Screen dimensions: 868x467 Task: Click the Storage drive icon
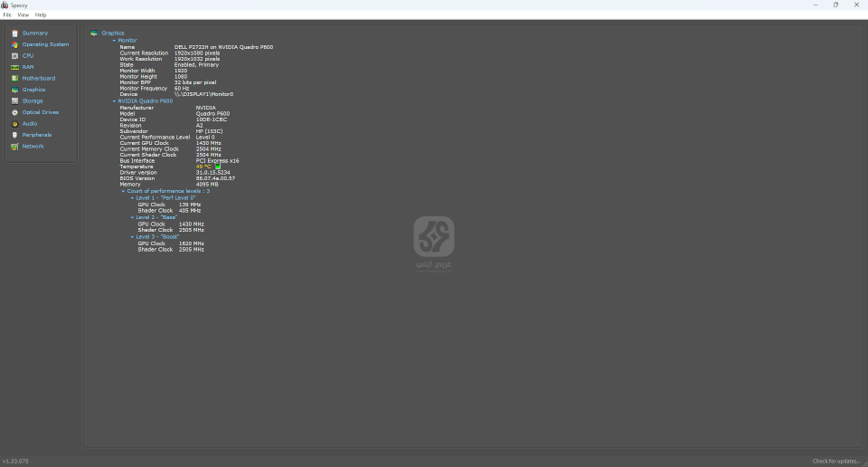tap(14, 101)
